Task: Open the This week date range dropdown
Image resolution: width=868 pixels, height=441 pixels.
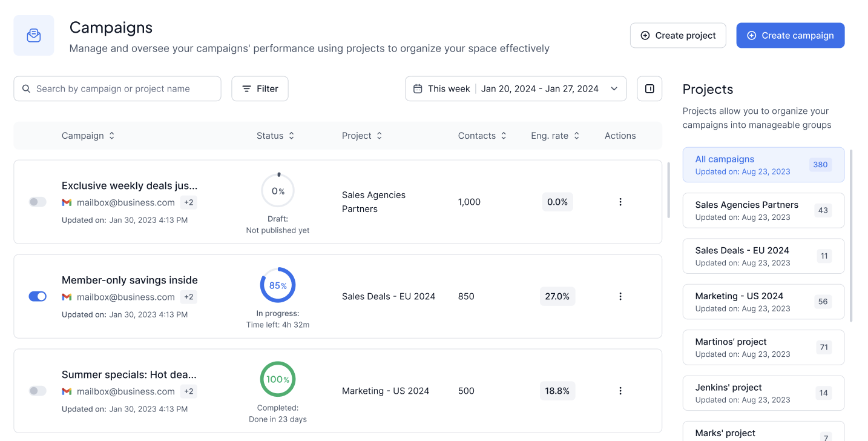Action: tap(516, 88)
